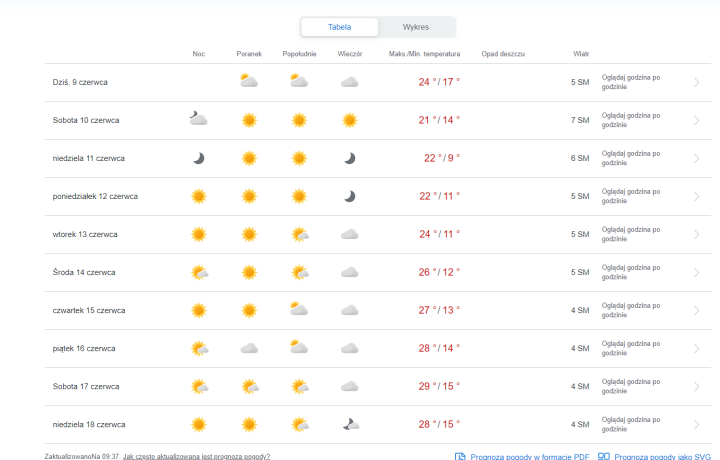720x460 pixels.
Task: Expand the Środa 14 czerwca row chevron
Action: [697, 272]
